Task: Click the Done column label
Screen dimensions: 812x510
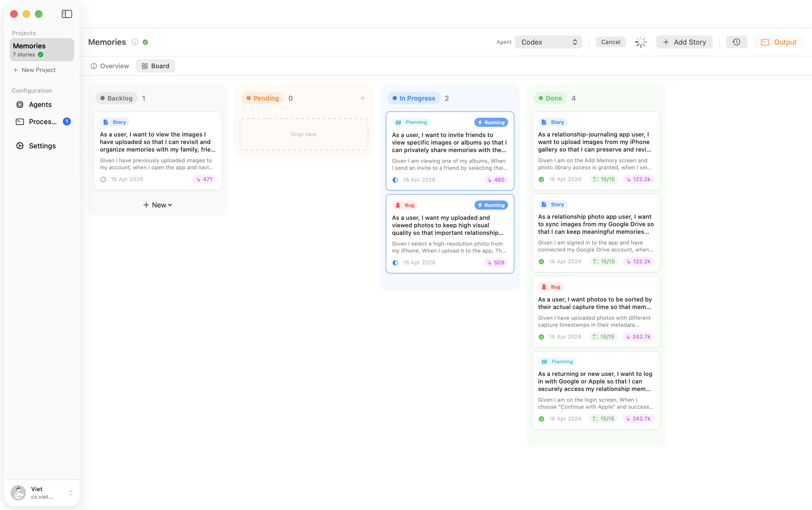Action: pyautogui.click(x=550, y=98)
